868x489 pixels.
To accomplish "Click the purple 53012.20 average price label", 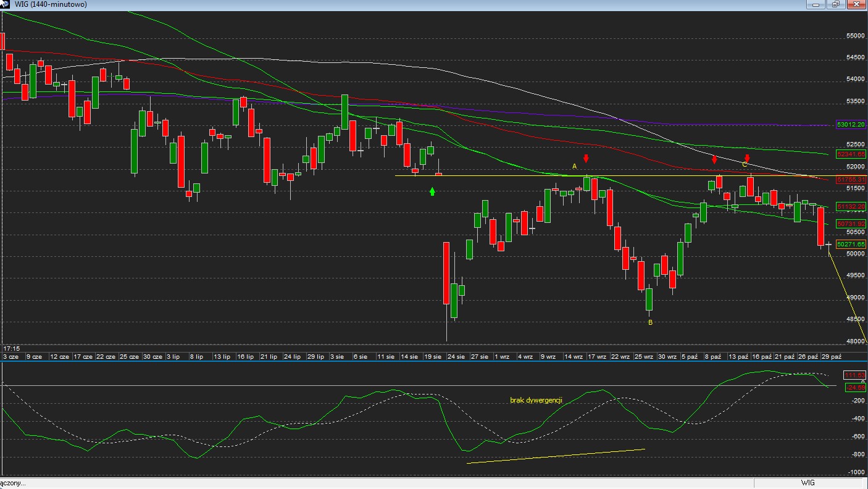I will (850, 124).
